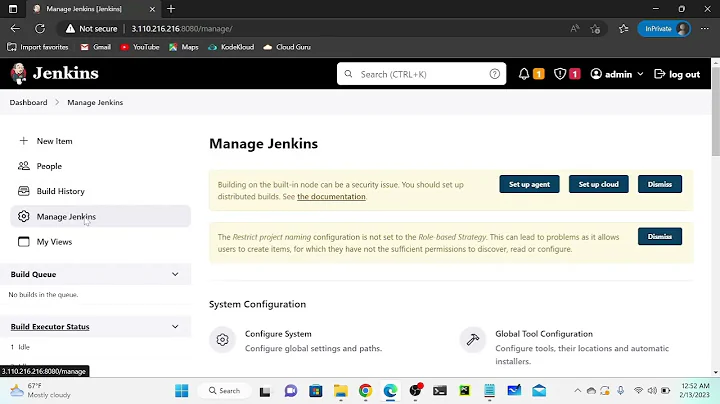Click the Jenkins search field
Image resolution: width=720 pixels, height=404 pixels.
[x=422, y=74]
